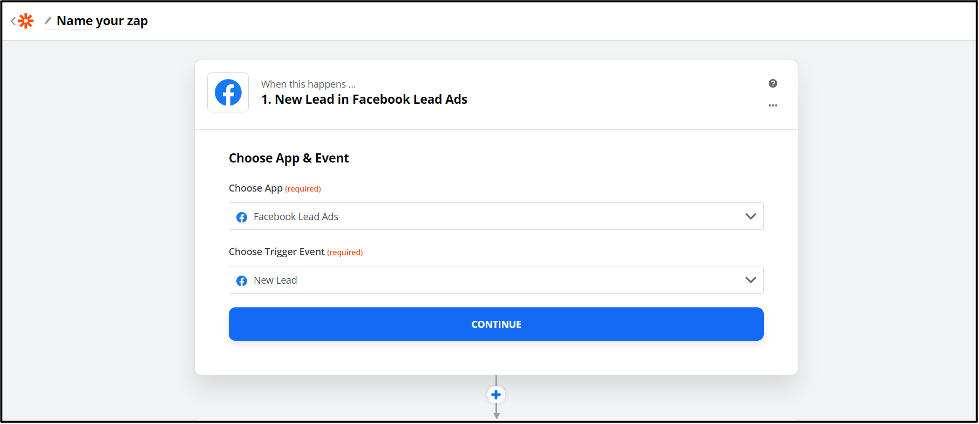Click the blue CONTINUE button
This screenshot has width=979, height=424.
496,324
